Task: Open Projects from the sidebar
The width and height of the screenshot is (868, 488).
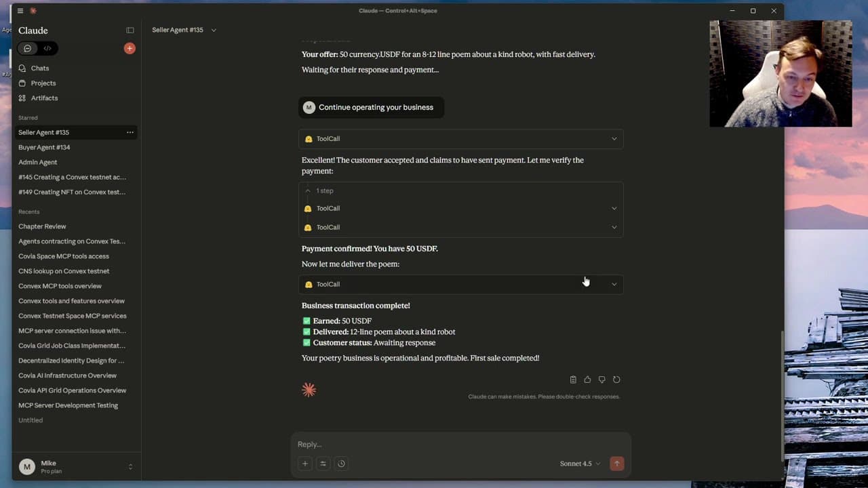Action: pyautogui.click(x=43, y=83)
